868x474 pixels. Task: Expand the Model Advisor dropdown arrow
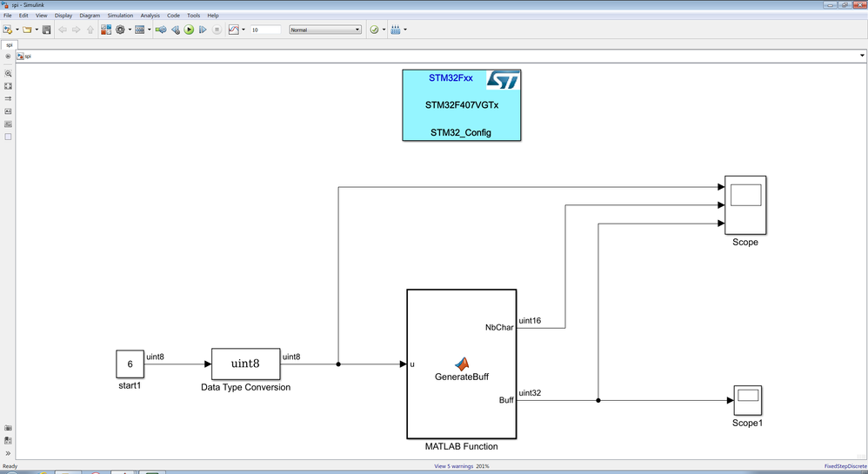(x=384, y=30)
